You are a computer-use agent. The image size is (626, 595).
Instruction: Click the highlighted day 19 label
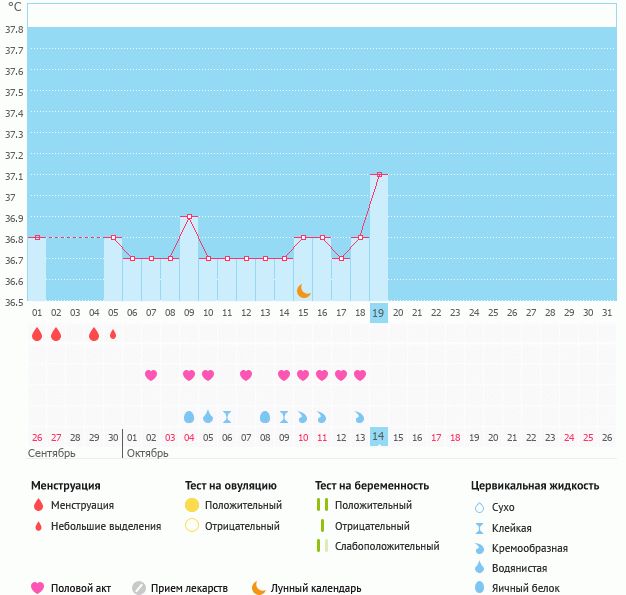(x=379, y=313)
